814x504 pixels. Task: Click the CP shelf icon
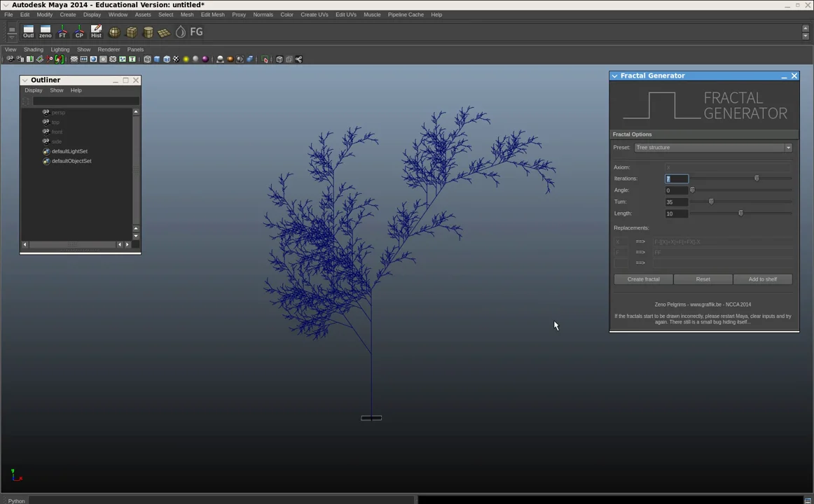coord(79,32)
